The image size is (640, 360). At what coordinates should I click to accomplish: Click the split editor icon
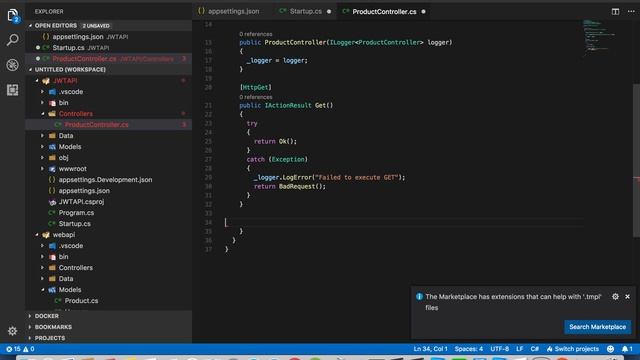tap(615, 11)
